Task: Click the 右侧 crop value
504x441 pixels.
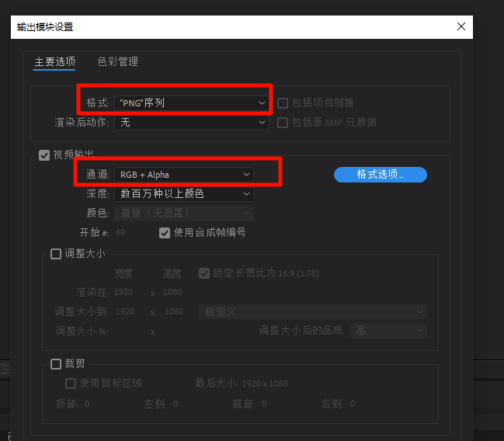Action: pyautogui.click(x=353, y=404)
